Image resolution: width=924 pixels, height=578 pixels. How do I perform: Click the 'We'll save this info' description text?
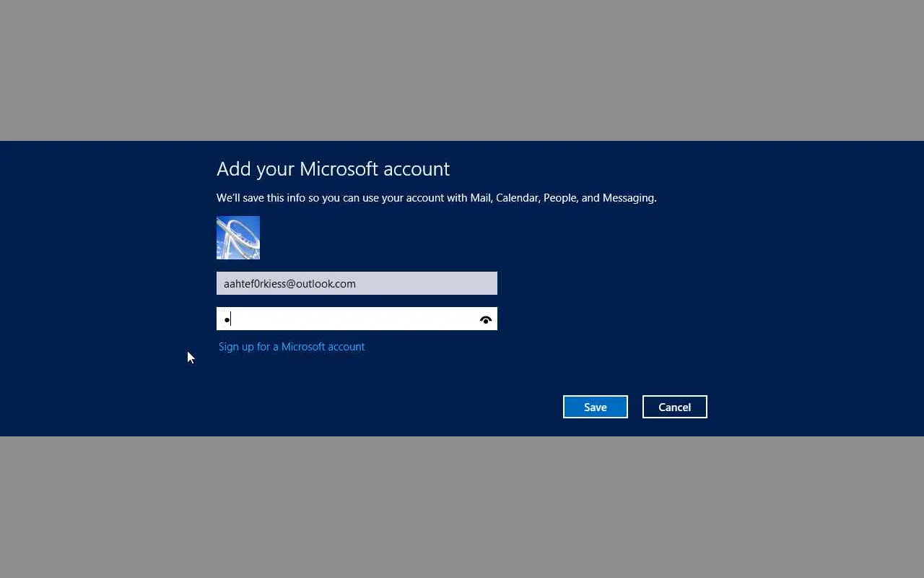point(436,198)
